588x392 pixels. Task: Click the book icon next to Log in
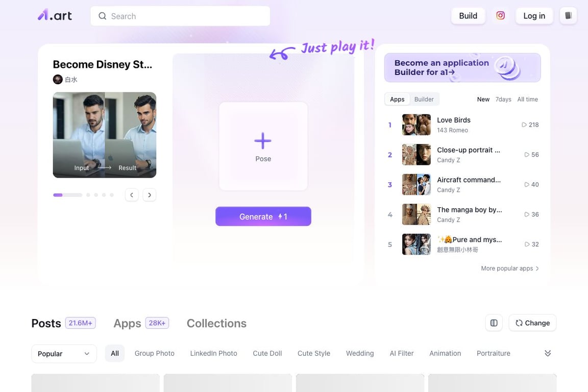pos(568,16)
